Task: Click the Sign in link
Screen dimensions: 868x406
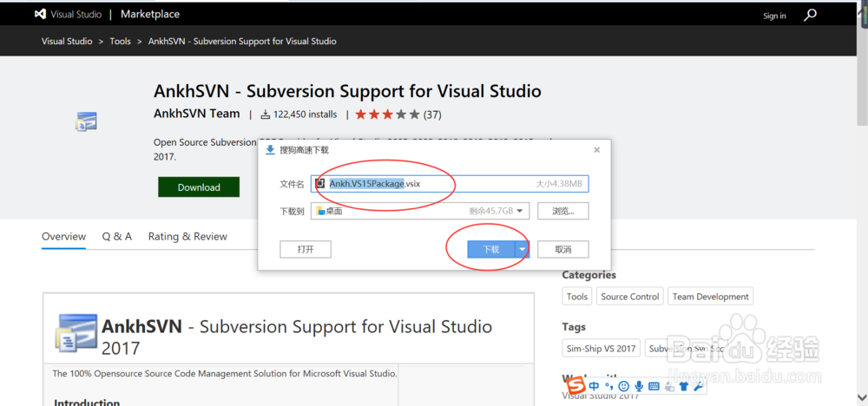Action: tap(774, 16)
